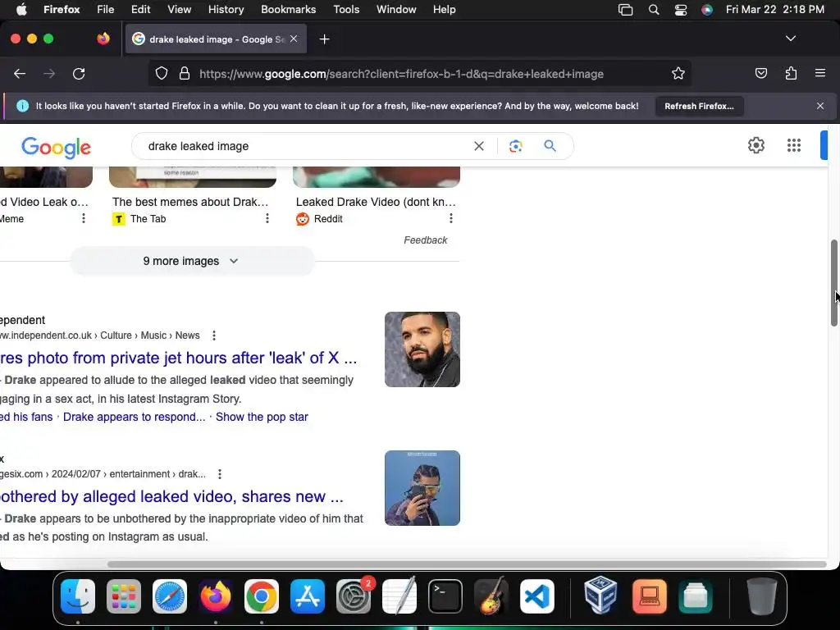
Task: Open TextEdit from the dock
Action: coord(399,596)
